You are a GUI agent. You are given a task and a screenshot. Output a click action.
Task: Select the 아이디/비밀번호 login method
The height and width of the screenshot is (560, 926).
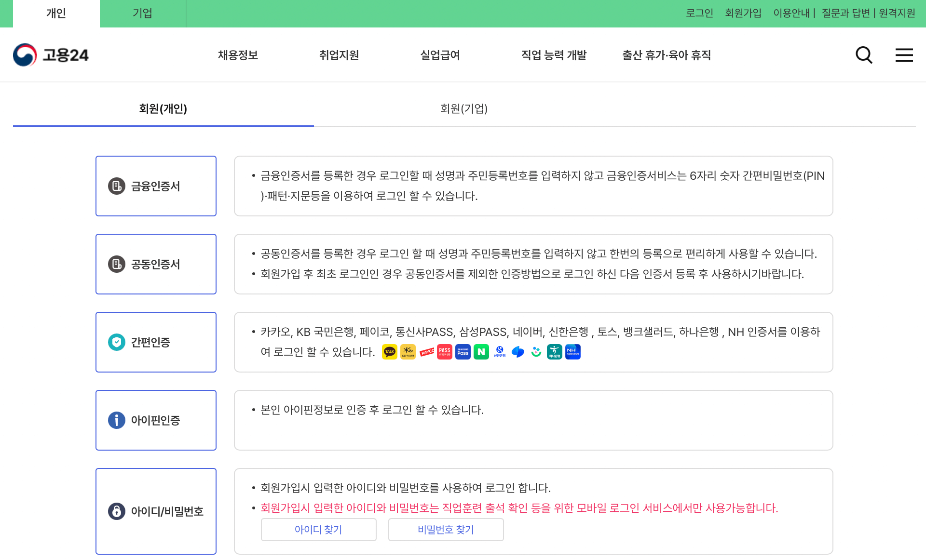coord(156,511)
